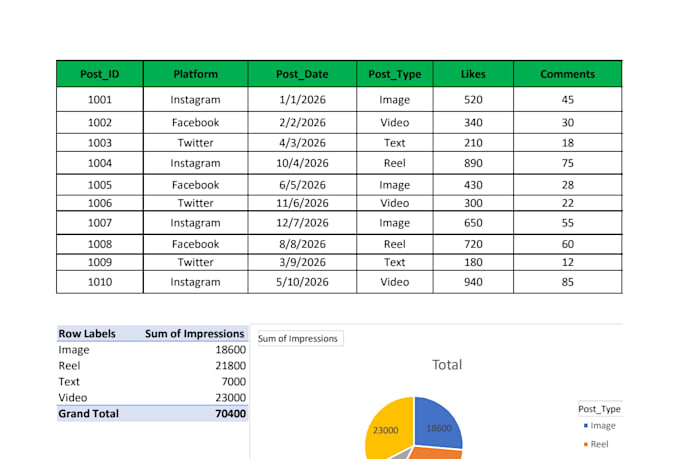Click the Sum of Impressions chart field button
This screenshot has height=459, width=680.
[300, 338]
